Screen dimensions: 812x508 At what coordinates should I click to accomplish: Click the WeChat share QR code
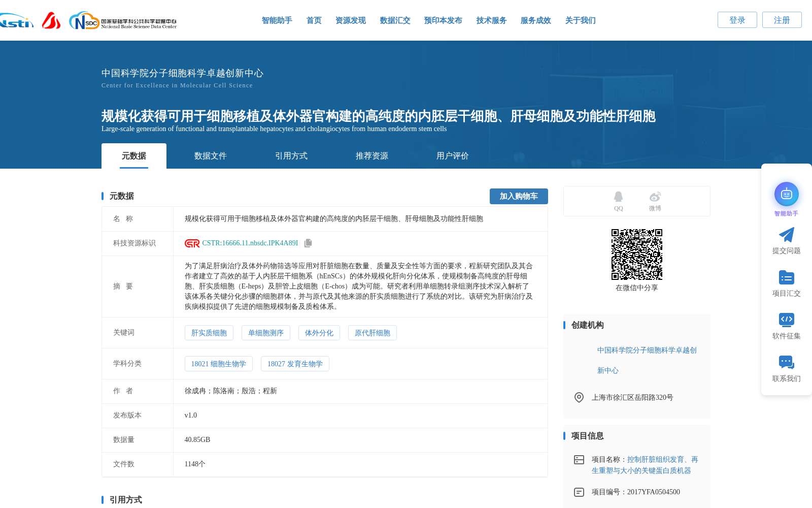(637, 255)
